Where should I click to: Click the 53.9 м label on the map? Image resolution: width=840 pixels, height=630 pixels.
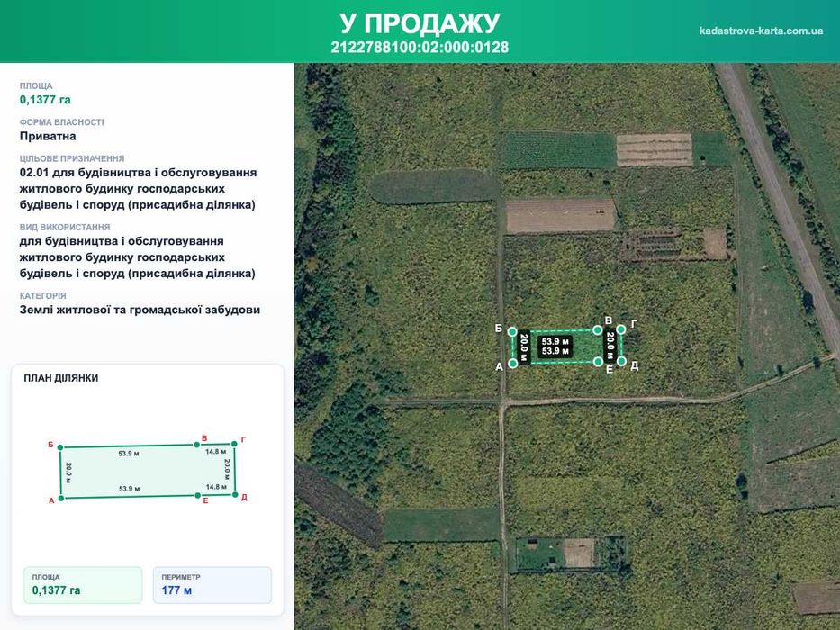tap(555, 346)
